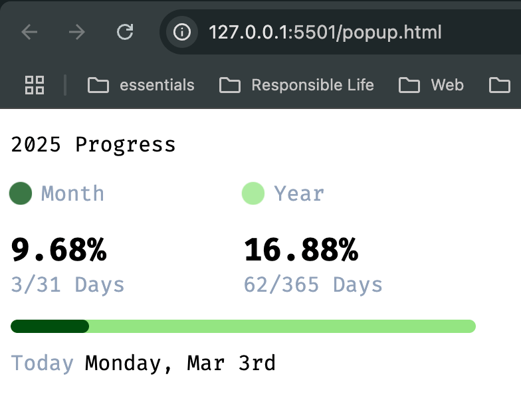Screen dimensions: 521x420
Task: Open the unlabeled rightmost bookmark folder
Action: coord(500,85)
